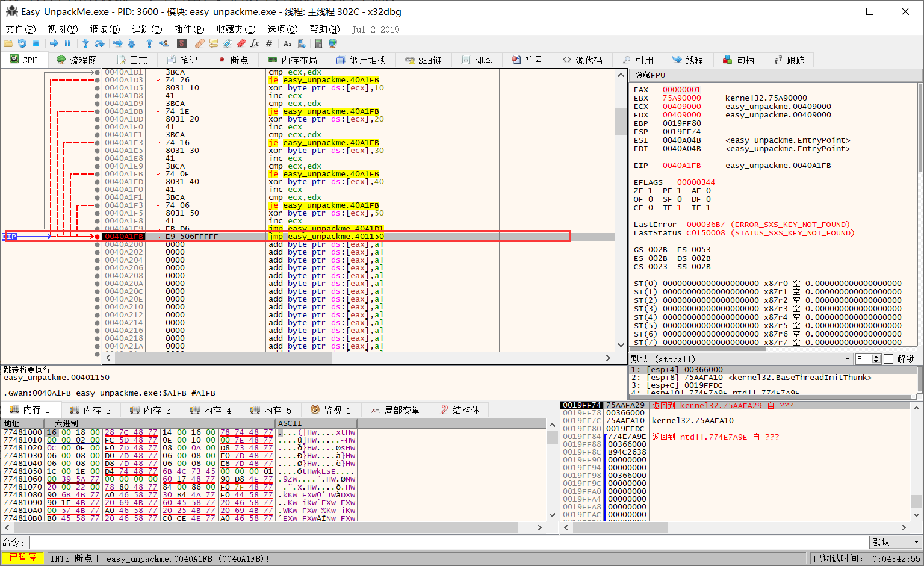Screen dimensions: 924x566
Task: Open the 调试(D) menu
Action: point(105,29)
